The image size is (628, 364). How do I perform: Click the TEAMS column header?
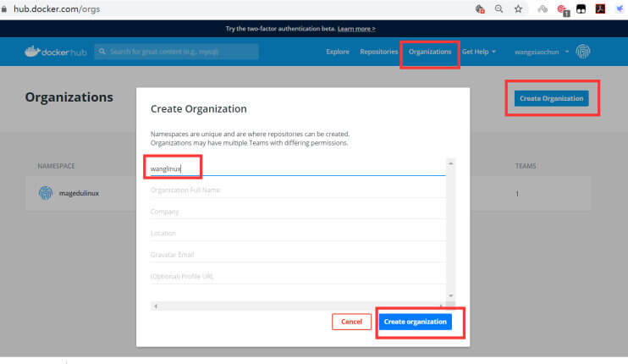pyautogui.click(x=526, y=166)
